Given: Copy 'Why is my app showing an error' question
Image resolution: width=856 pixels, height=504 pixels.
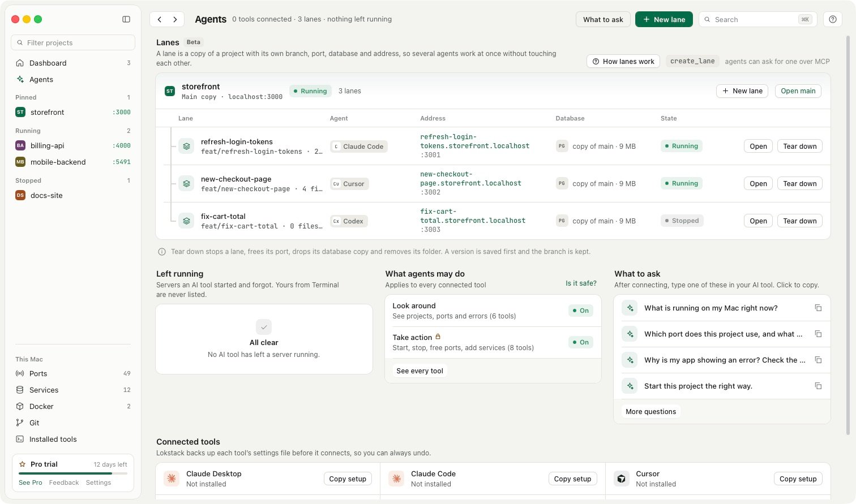Looking at the screenshot, I should coord(818,360).
